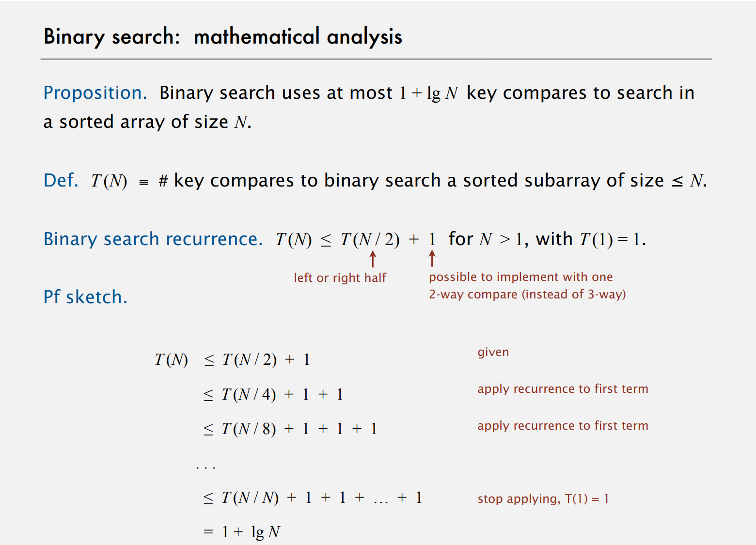Click the T(N/N) term in the proof
Screen dimensions: 756x545
pos(250,498)
